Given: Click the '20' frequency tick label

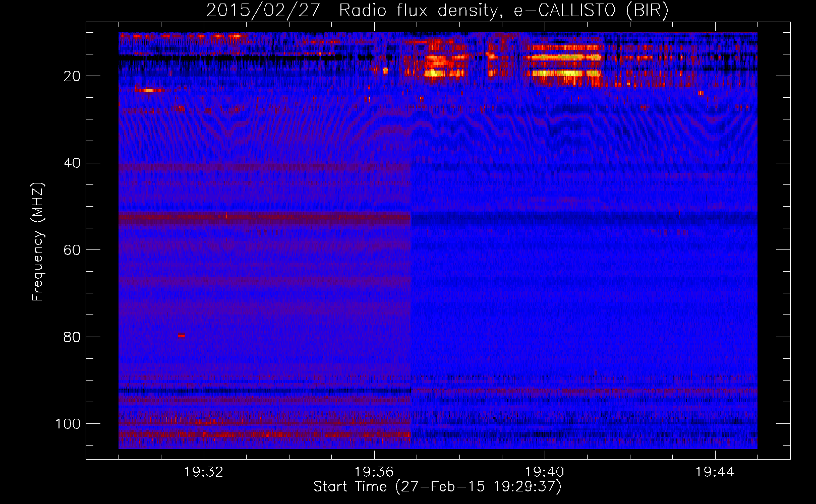Looking at the screenshot, I should point(72,76).
